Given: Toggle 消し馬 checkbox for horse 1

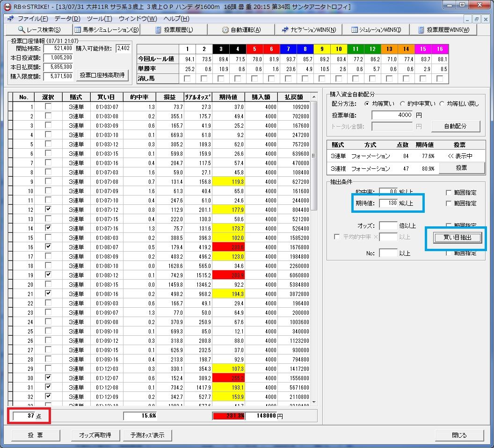Looking at the screenshot, I should click(x=187, y=79).
